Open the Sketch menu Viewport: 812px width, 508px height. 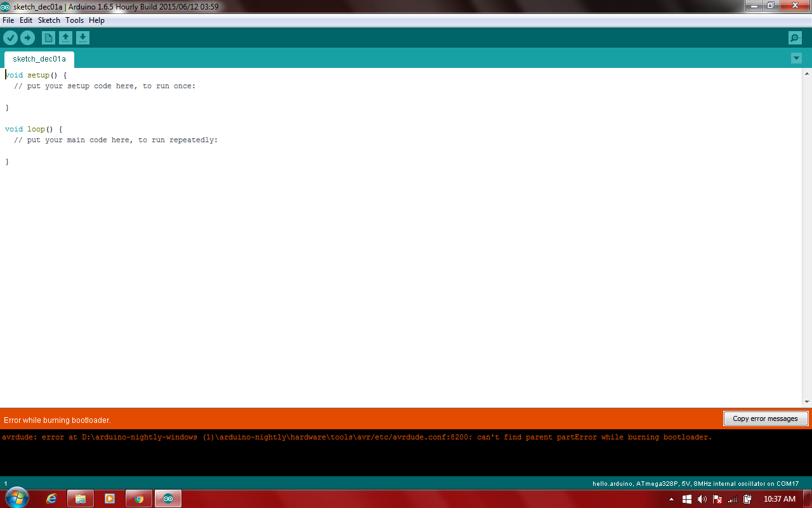pos(49,20)
